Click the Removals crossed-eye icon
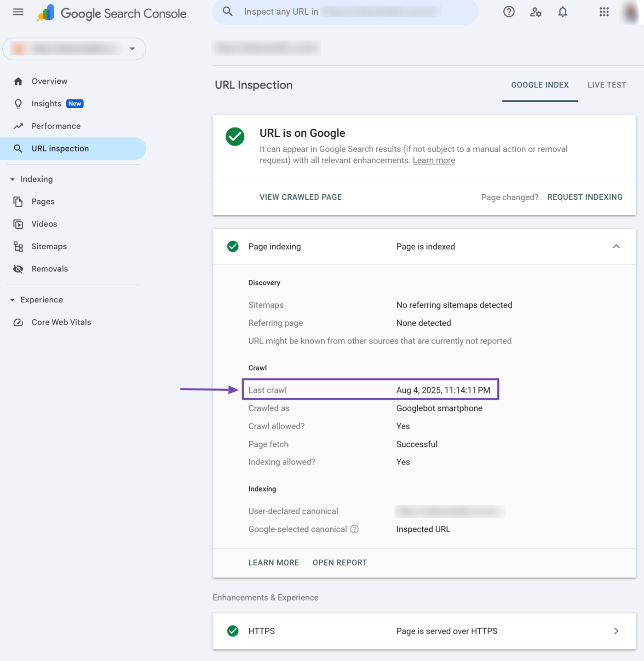Screen dimensions: 644x661 18,269
